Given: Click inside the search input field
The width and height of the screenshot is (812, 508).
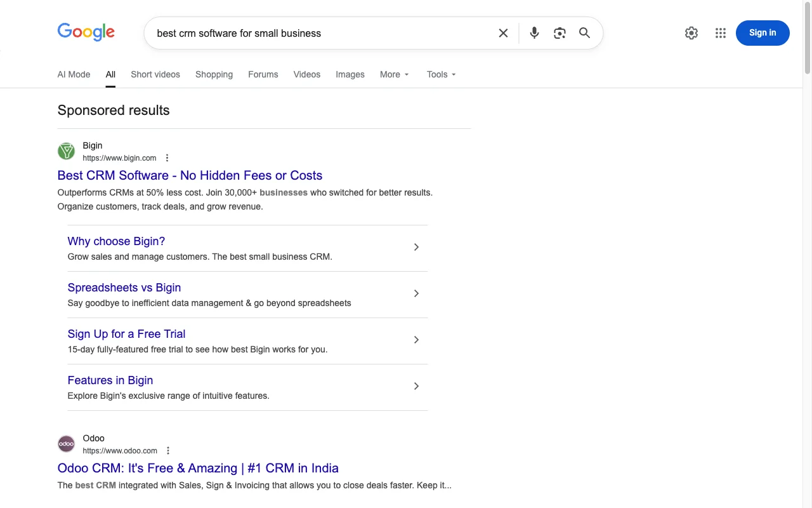Looking at the screenshot, I should 317,32.
